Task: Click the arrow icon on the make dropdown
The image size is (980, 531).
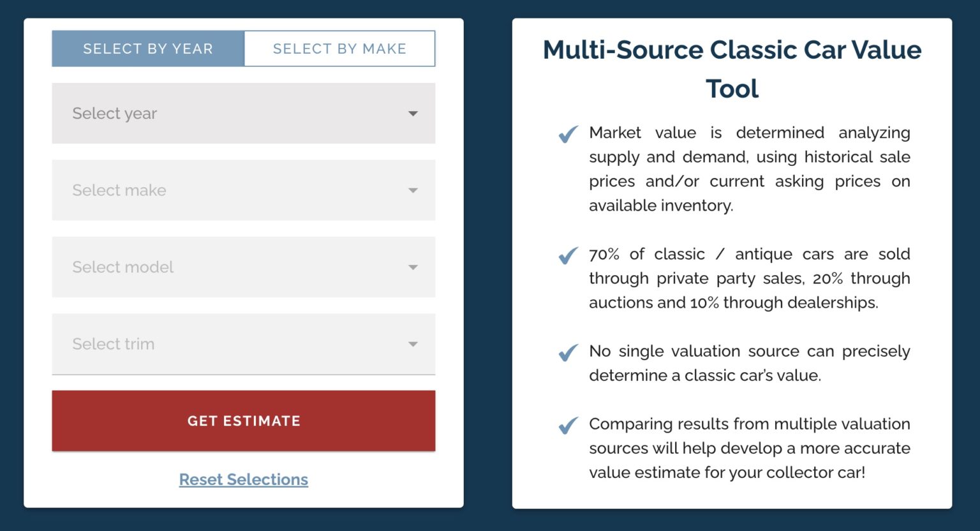Action: click(x=413, y=190)
